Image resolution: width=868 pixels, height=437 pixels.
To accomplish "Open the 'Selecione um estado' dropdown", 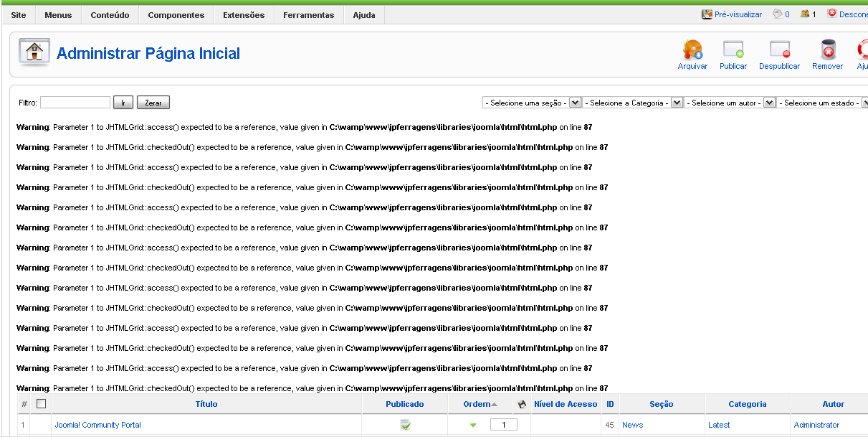I will (x=823, y=103).
